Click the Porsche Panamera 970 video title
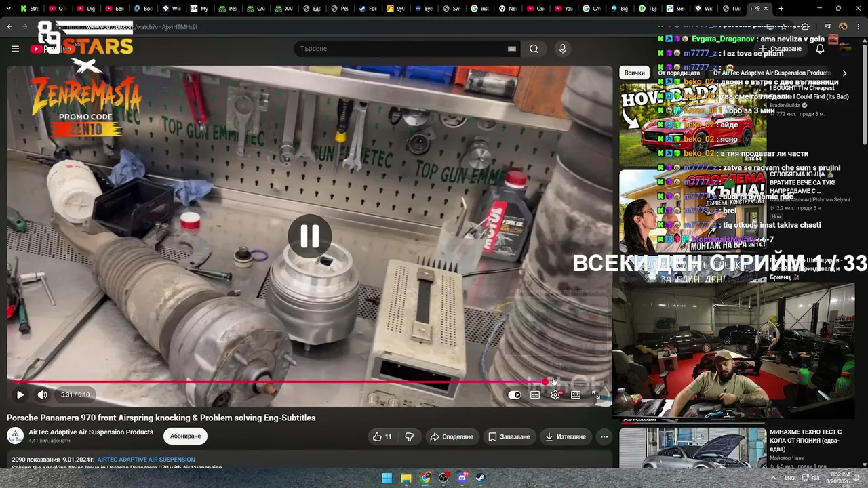The image size is (868, 488). (161, 418)
